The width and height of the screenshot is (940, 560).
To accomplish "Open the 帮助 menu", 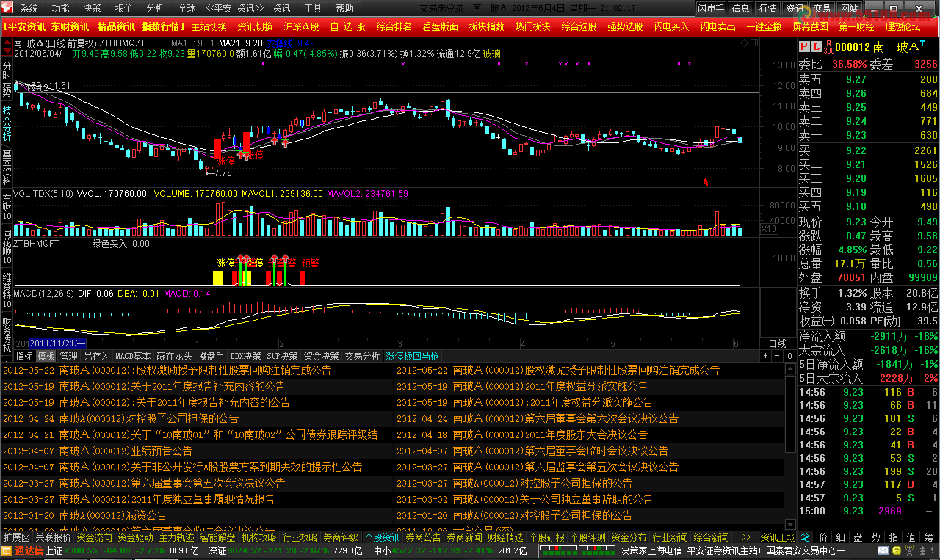I will pyautogui.click(x=344, y=8).
